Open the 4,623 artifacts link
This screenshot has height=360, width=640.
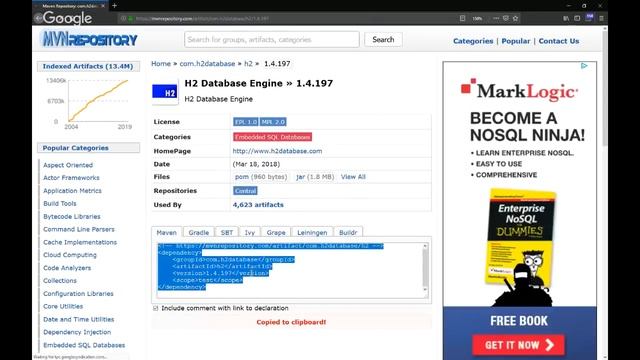[x=258, y=204]
